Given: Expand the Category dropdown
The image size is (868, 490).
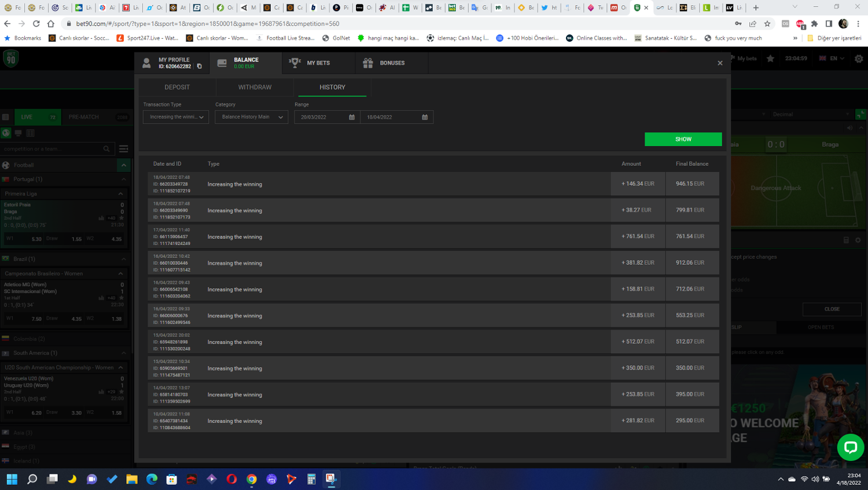Looking at the screenshot, I should [252, 117].
